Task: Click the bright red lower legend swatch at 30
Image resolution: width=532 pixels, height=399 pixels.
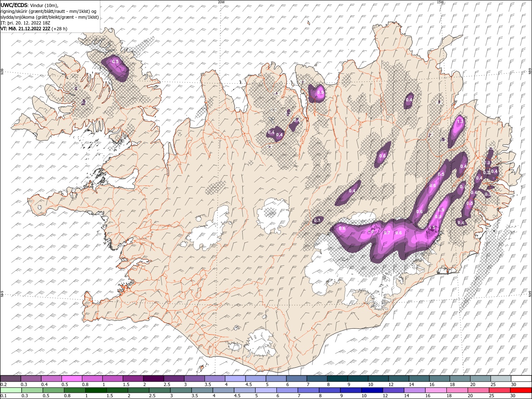Action: click(521, 390)
